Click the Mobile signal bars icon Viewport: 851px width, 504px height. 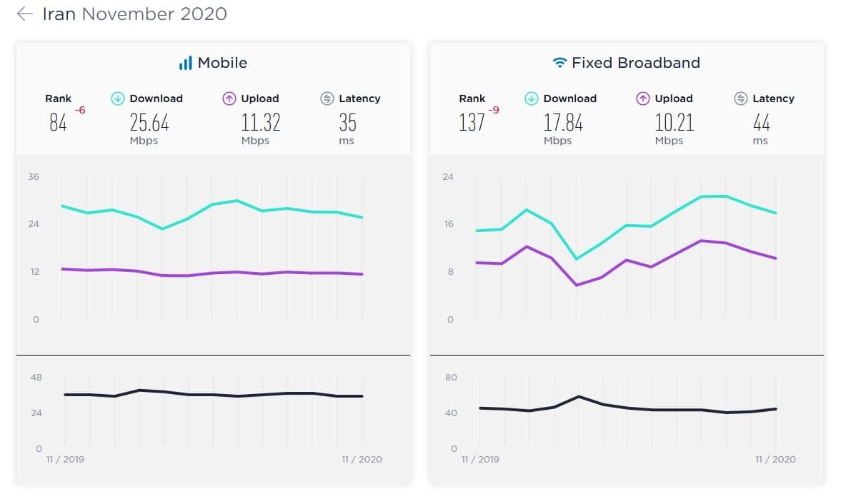coord(186,63)
